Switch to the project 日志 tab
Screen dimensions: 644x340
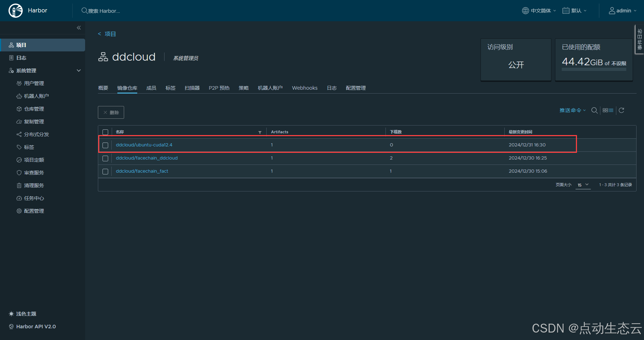[332, 88]
